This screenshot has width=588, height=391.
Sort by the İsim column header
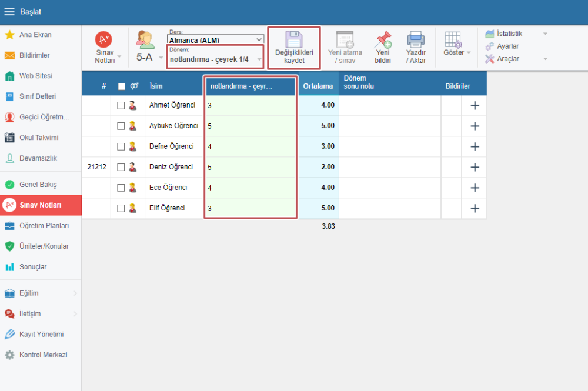pyautogui.click(x=156, y=86)
